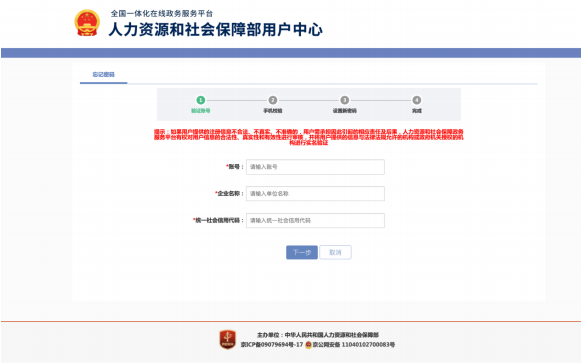The height and width of the screenshot is (363, 581).
Task: Click the national emblem logo
Action: [x=87, y=23]
